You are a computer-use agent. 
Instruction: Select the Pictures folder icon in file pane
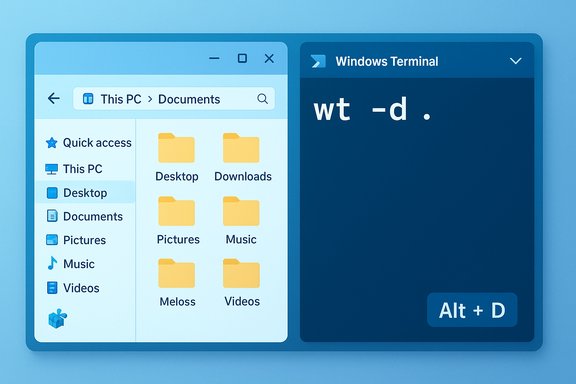click(176, 211)
